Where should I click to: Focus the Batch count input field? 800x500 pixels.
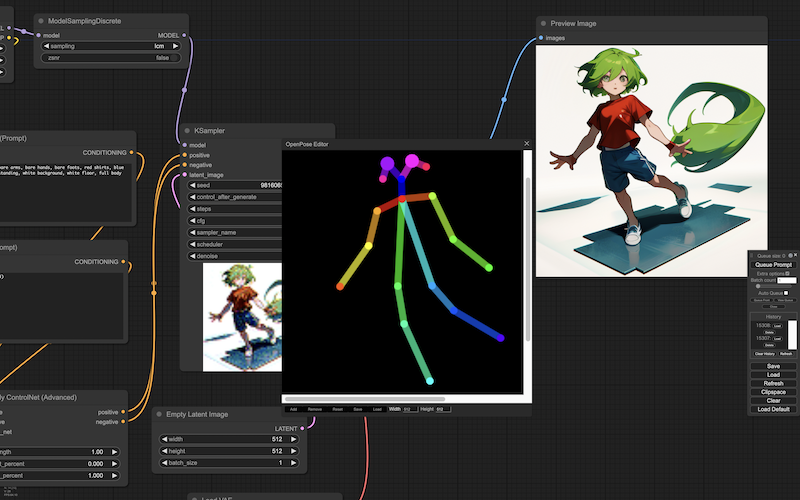[787, 280]
